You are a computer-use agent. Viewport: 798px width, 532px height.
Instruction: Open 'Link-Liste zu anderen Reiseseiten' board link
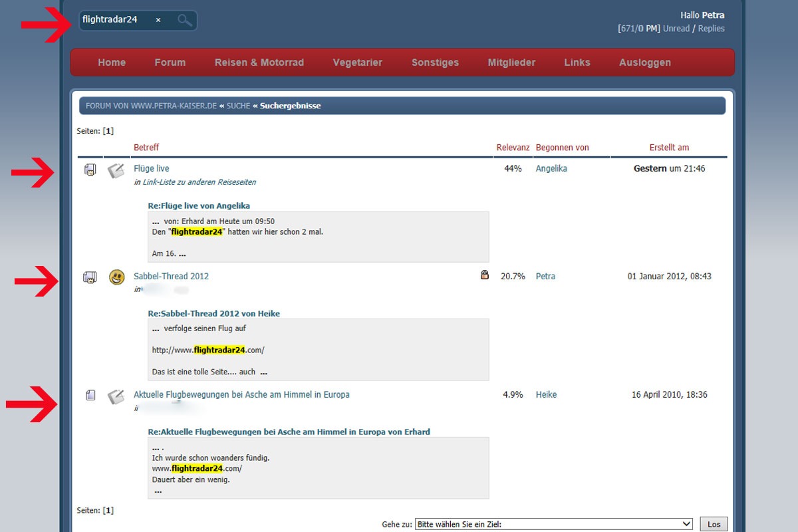tap(199, 182)
